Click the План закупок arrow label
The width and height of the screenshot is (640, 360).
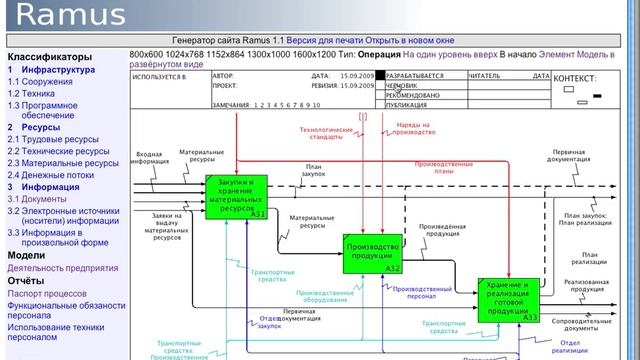point(313,170)
